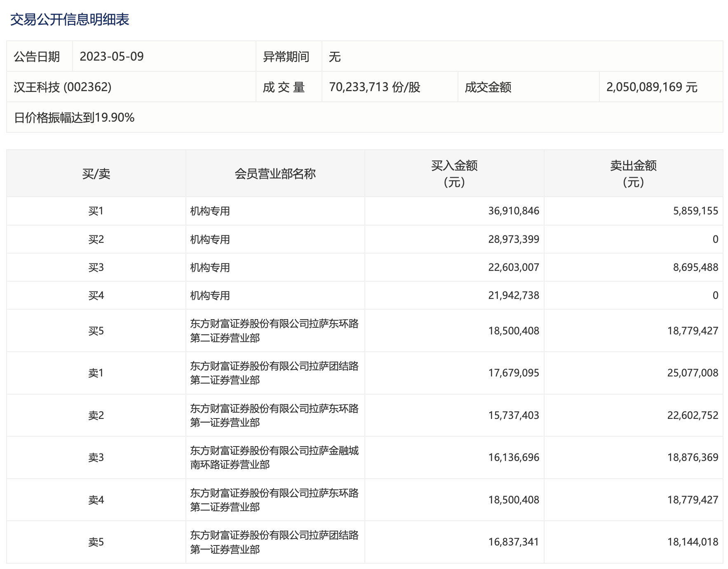Click 拉萨团结路第二证券营业部 broker name
Viewport: 728px width, 569px height.
coord(275,373)
